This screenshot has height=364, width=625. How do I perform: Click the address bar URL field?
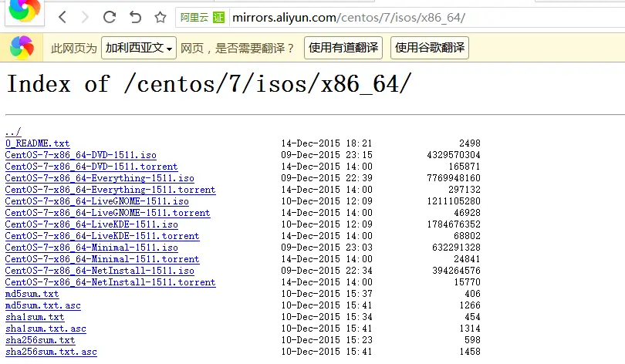pyautogui.click(x=399, y=18)
